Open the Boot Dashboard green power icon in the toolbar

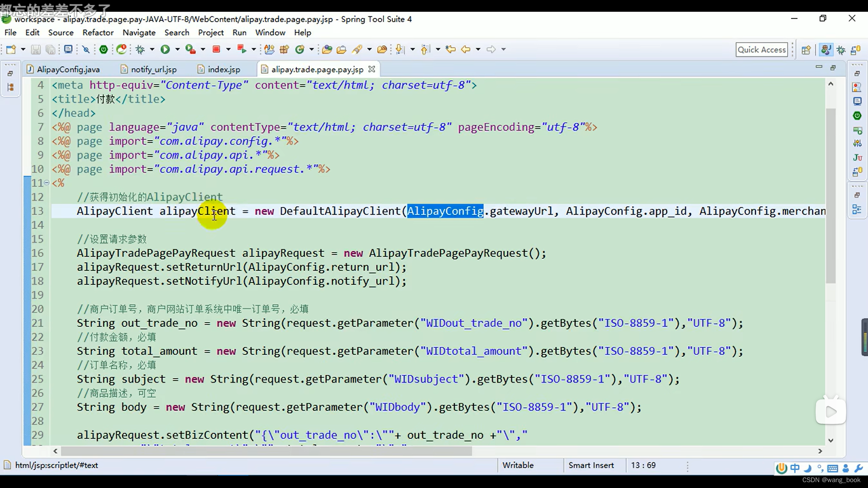point(104,49)
